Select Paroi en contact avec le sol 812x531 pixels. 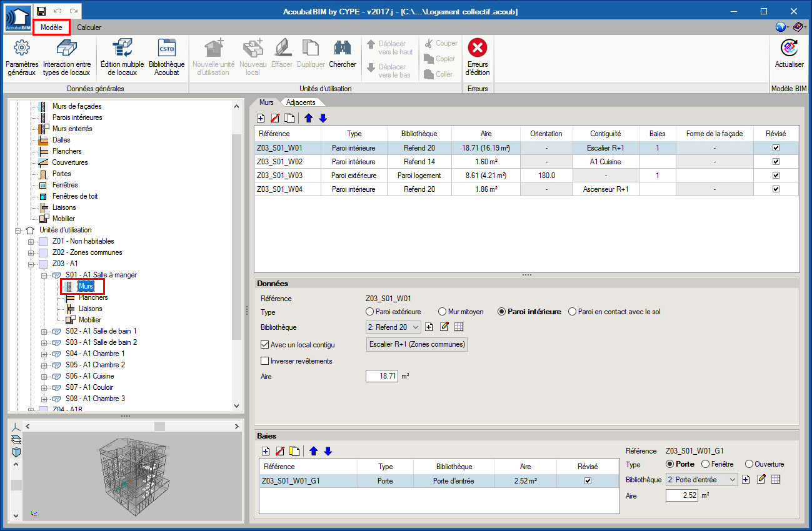(573, 312)
